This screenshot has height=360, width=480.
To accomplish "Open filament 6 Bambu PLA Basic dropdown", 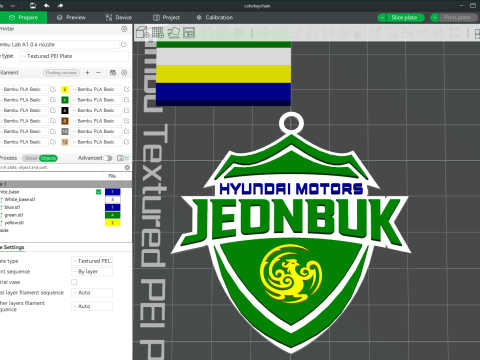I will pos(96,110).
